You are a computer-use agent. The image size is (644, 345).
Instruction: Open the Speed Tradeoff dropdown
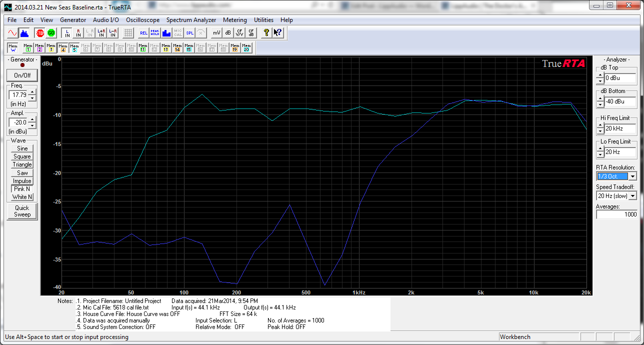[633, 196]
